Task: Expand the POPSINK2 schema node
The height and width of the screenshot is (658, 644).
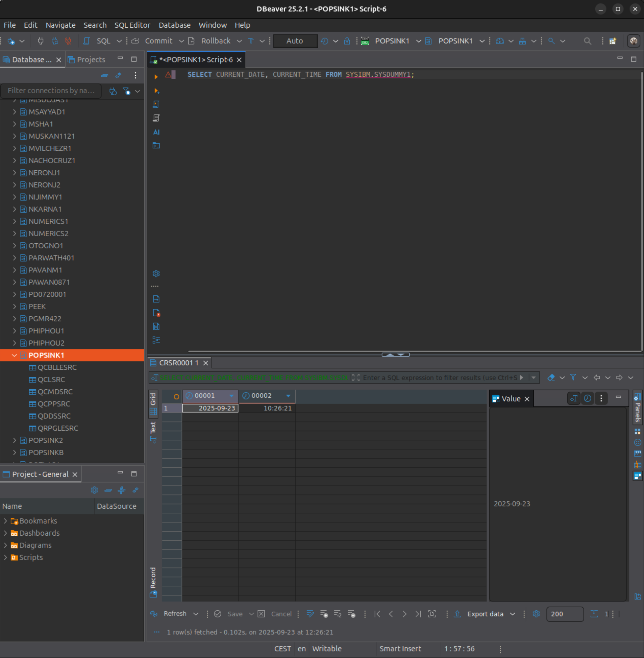Action: 14,440
